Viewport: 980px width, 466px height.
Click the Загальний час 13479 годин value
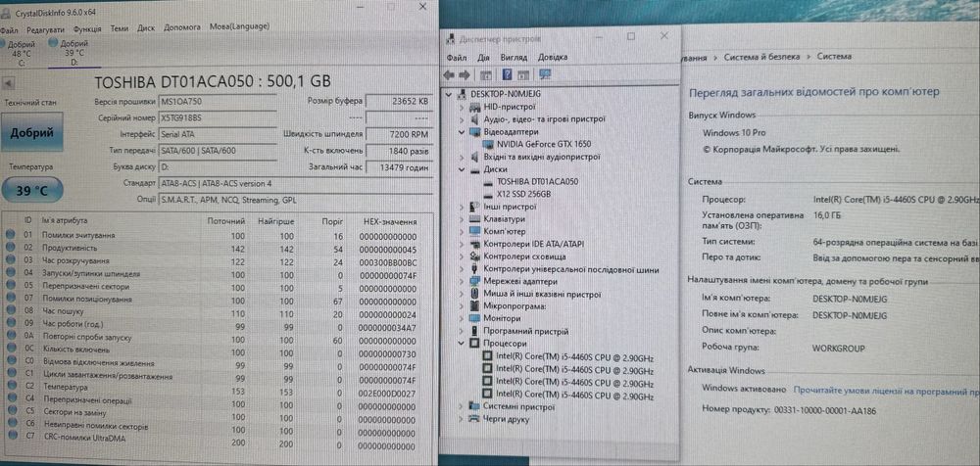pos(399,167)
